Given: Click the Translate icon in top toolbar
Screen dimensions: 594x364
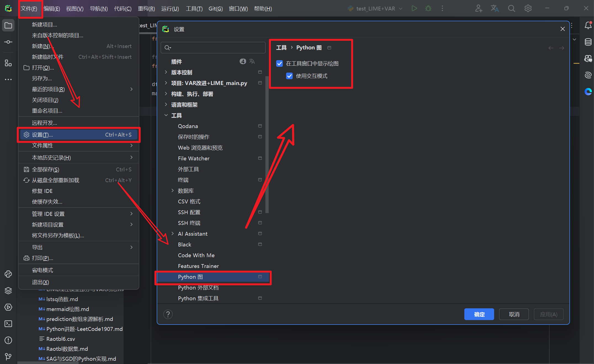Looking at the screenshot, I should (x=495, y=8).
